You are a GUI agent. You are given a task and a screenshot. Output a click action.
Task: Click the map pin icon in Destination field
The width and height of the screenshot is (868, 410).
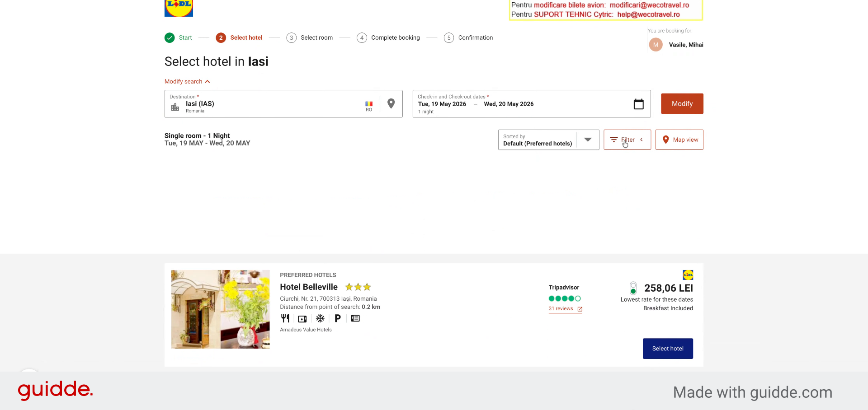(x=391, y=104)
